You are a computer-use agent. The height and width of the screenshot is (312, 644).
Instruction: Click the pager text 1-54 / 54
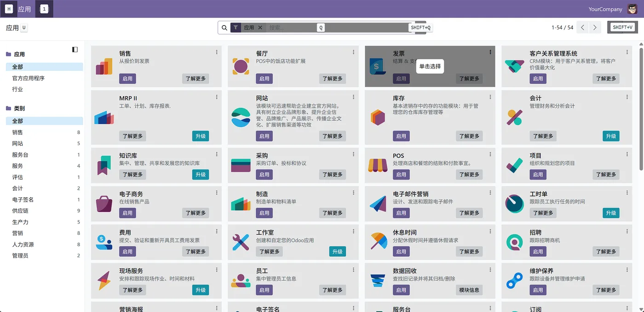(562, 28)
